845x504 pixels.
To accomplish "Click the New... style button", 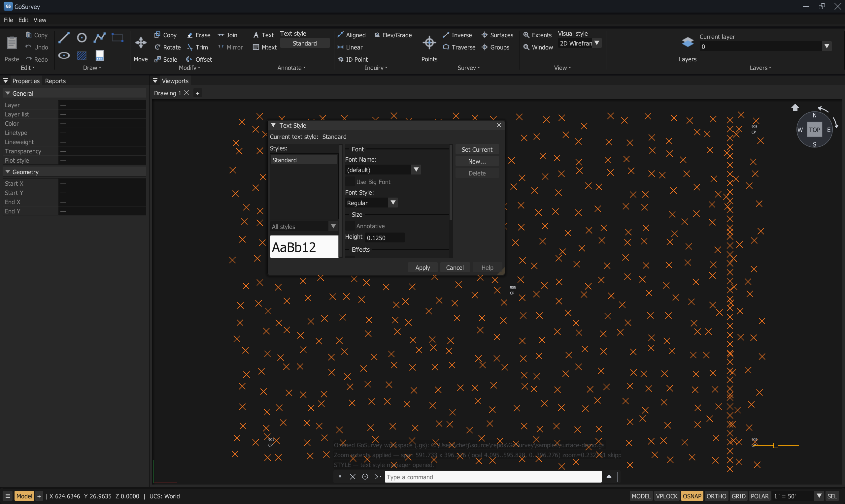I will tap(477, 161).
